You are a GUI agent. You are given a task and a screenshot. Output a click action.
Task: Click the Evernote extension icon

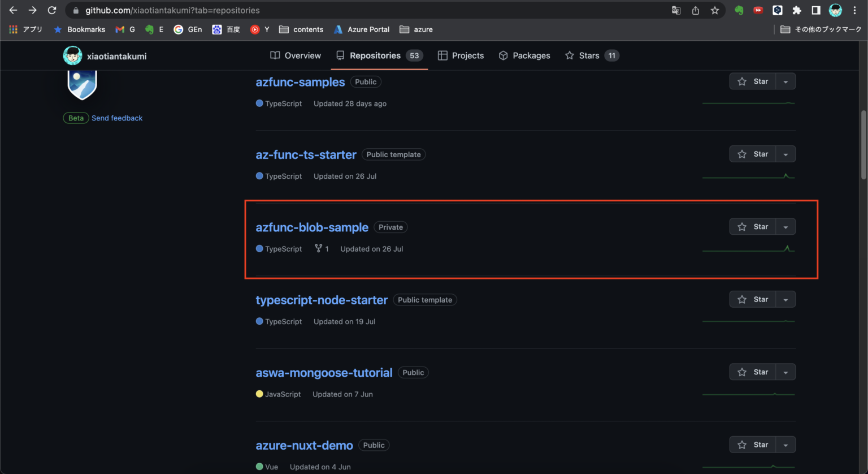click(x=739, y=10)
